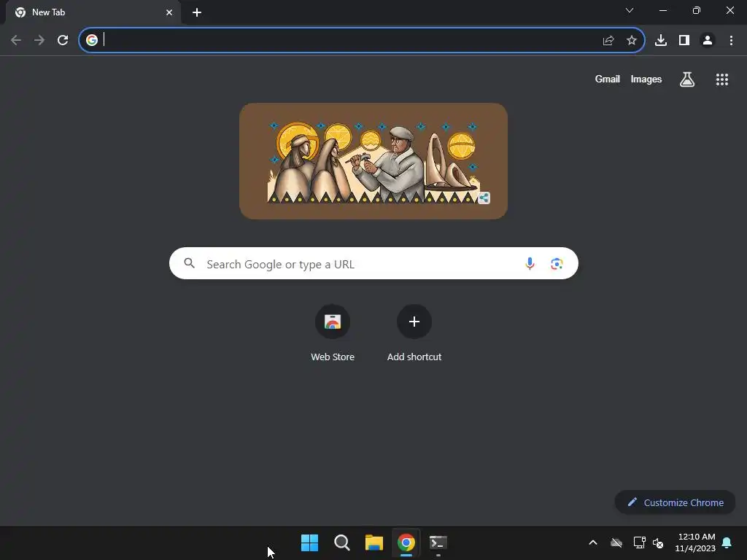The height and width of the screenshot is (560, 747).
Task: Show hidden system tray icons
Action: tap(593, 542)
